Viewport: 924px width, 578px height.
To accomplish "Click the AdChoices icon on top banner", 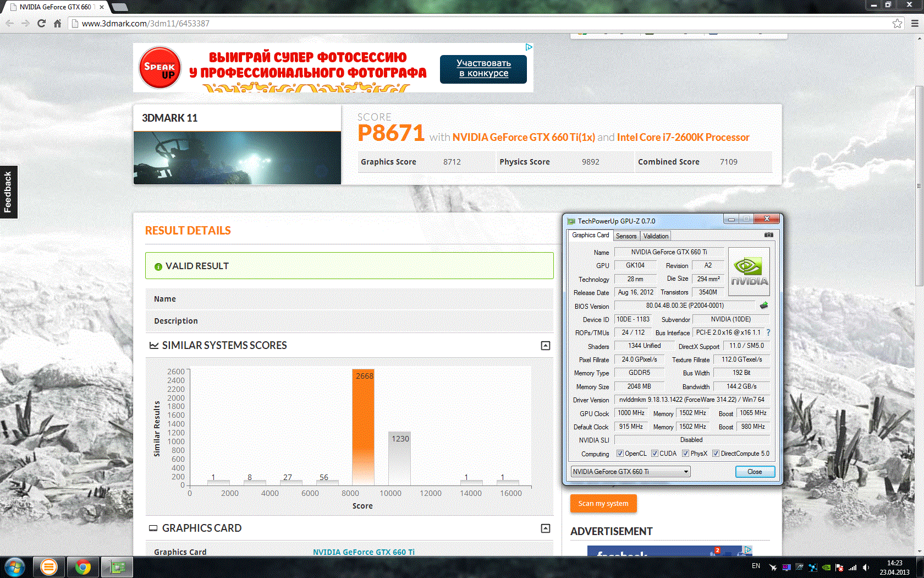I will (529, 47).
